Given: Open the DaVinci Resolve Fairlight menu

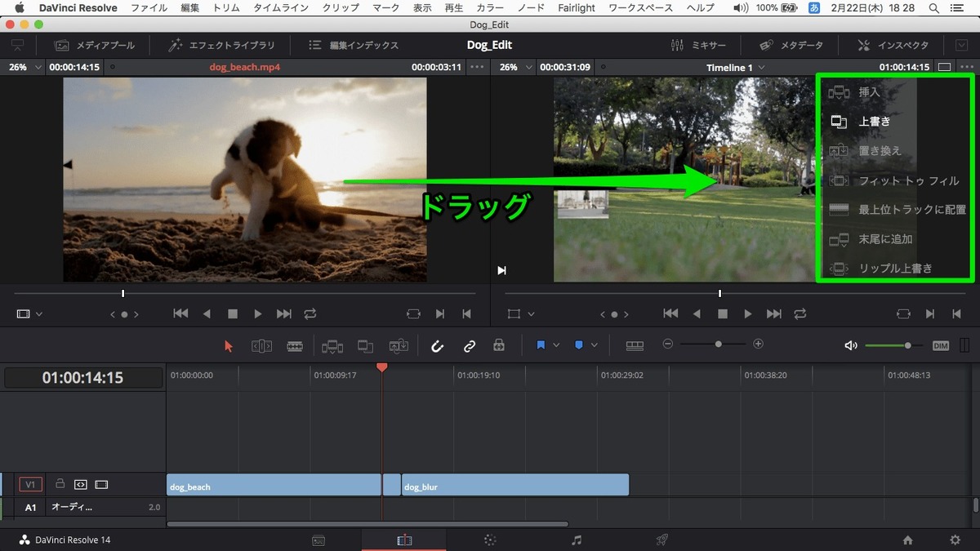Looking at the screenshot, I should point(577,7).
